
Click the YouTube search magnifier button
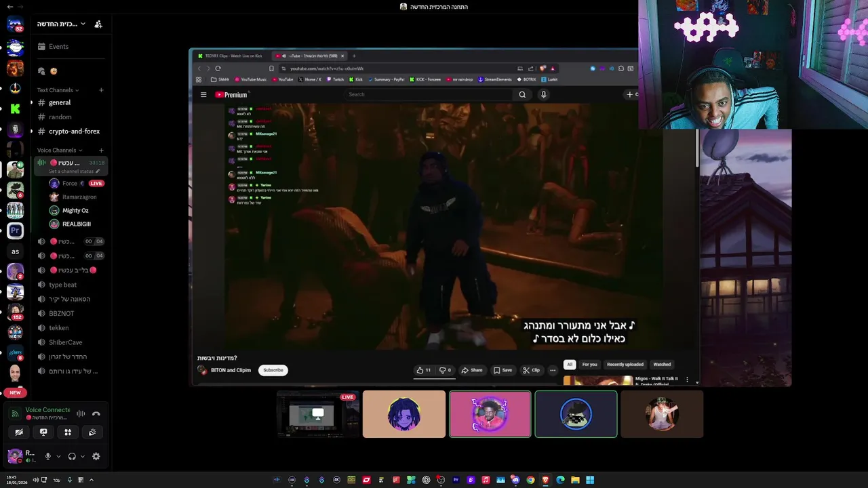tap(522, 95)
